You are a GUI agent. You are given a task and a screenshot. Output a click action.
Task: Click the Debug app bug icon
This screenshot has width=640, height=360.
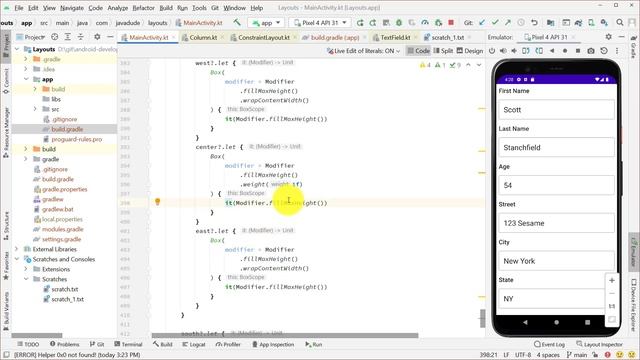[x=399, y=23]
